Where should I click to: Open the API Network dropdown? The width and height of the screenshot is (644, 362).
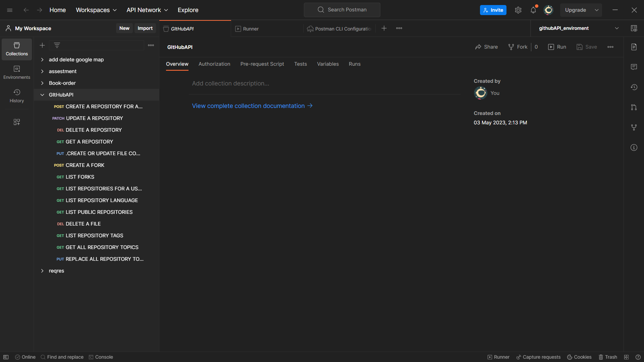(147, 10)
